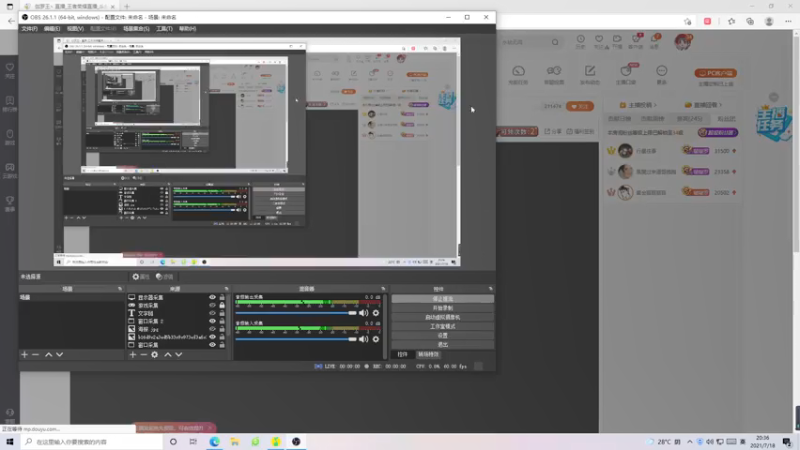Screen dimensions: 800x450
Task: Click orange PC客户端 button on Douyu page
Action: pos(715,73)
